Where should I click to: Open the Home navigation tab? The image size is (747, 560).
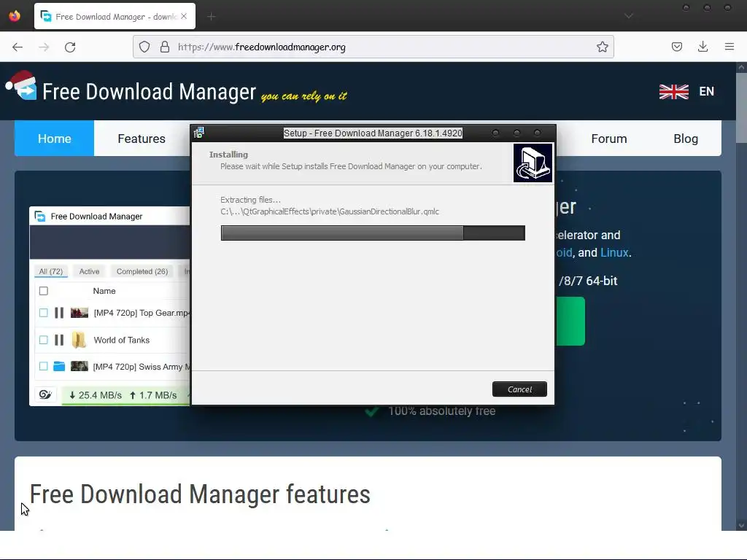point(54,138)
